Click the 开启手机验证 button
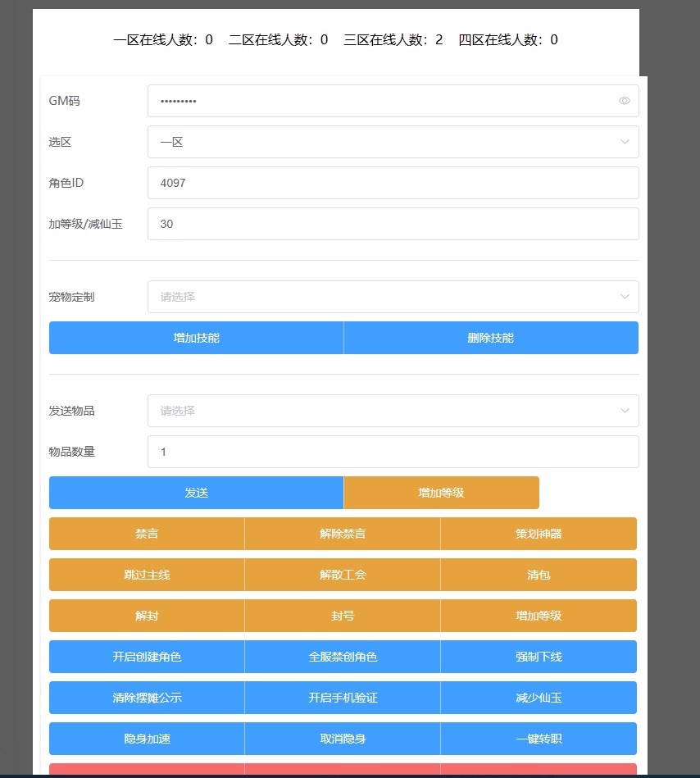 (343, 698)
